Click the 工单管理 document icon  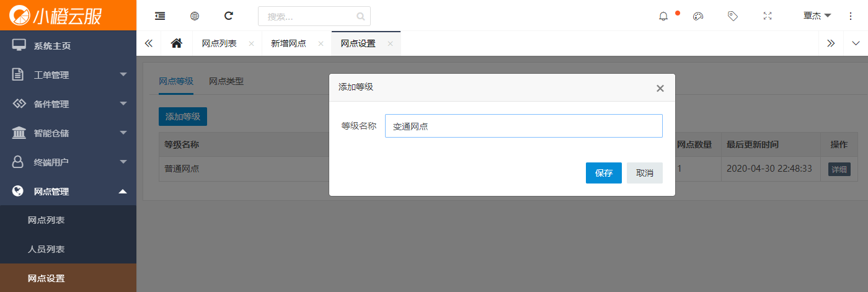(19, 74)
